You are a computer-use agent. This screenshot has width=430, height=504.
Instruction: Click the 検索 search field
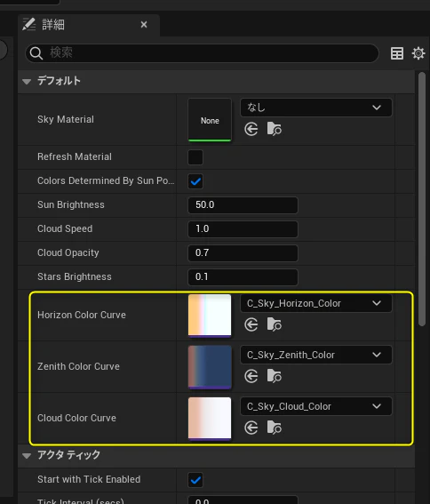[x=202, y=53]
